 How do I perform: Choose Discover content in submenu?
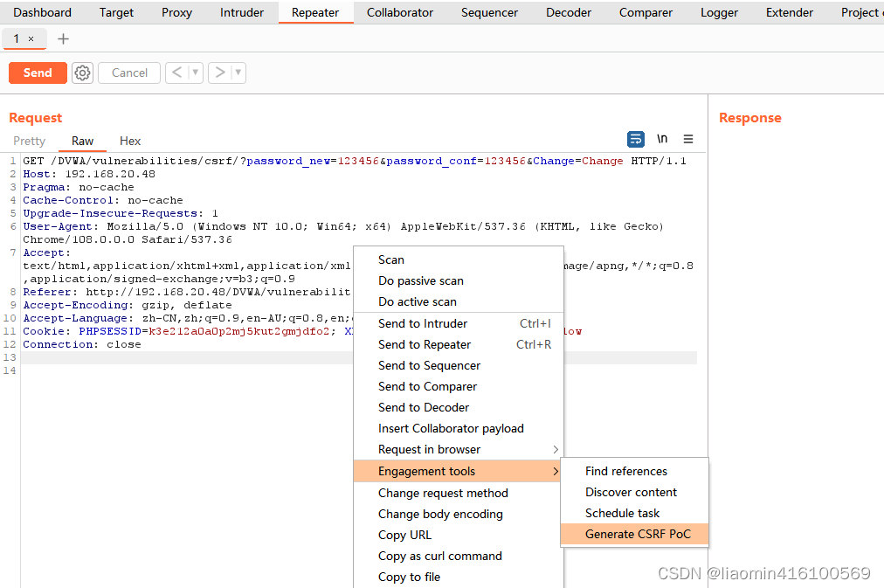tap(634, 492)
